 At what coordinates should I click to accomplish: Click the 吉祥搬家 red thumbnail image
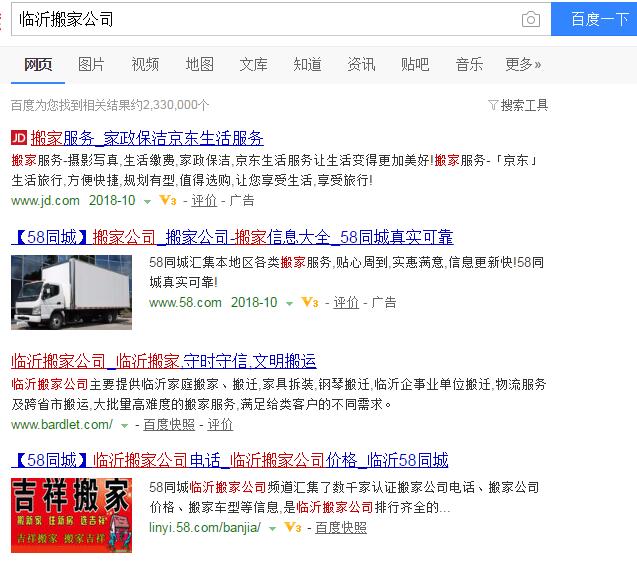pyautogui.click(x=72, y=515)
